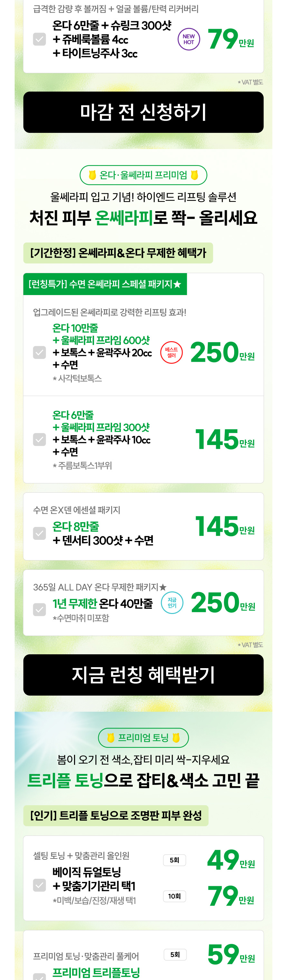Click the NEW HOT badge icon

coord(188,39)
